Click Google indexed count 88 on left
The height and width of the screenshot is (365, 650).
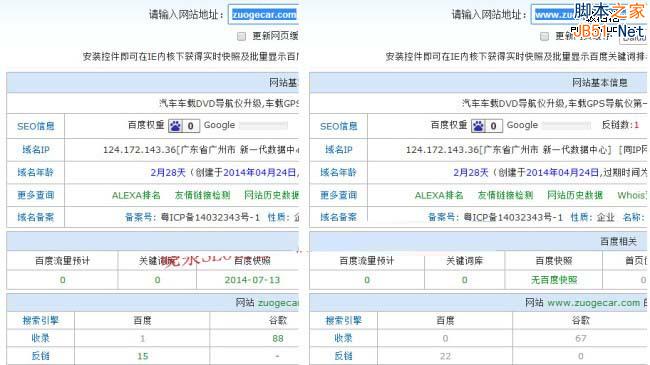pyautogui.click(x=278, y=338)
